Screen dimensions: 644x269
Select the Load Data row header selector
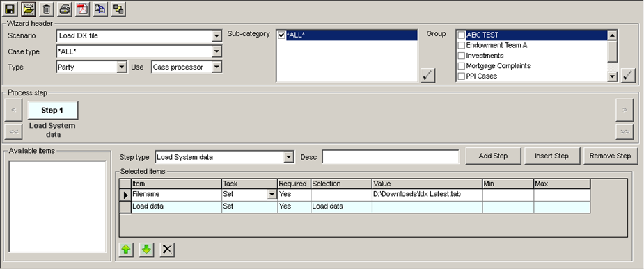pos(125,207)
